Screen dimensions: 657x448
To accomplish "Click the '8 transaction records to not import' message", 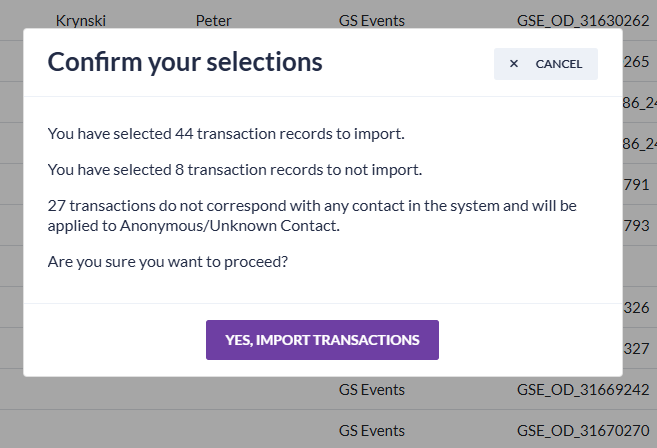I will (235, 170).
